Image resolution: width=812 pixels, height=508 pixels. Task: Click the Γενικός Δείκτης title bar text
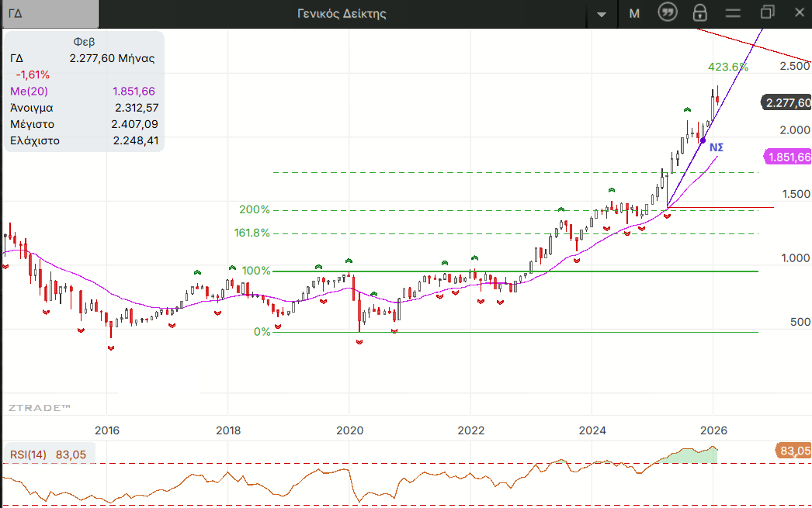tap(342, 13)
